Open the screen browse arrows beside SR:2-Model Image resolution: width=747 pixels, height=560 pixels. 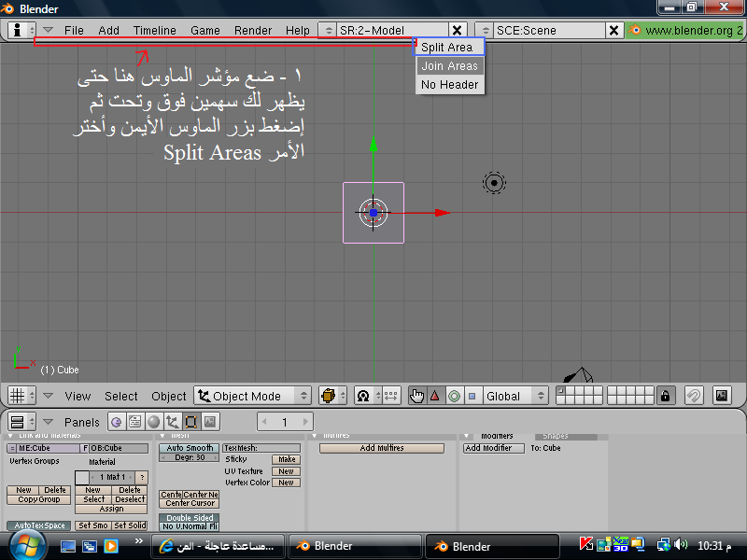pos(329,31)
